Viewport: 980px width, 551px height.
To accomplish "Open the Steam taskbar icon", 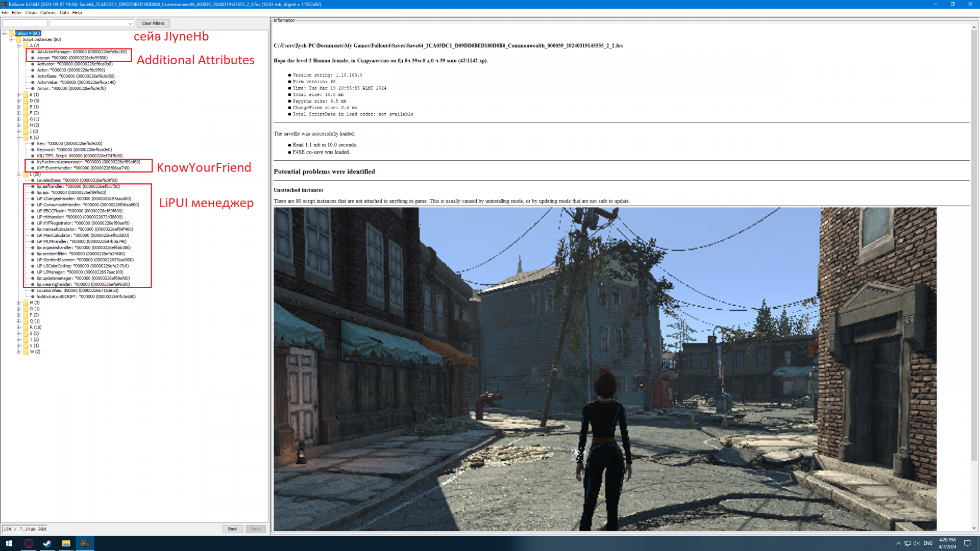I will (47, 543).
